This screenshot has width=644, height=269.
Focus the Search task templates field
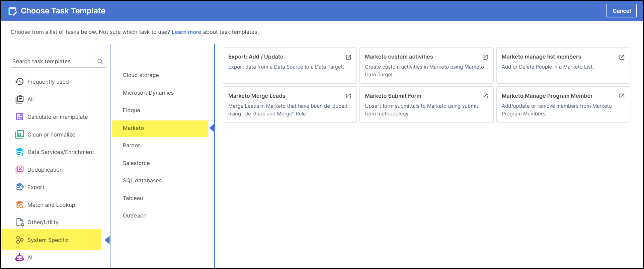pos(58,62)
